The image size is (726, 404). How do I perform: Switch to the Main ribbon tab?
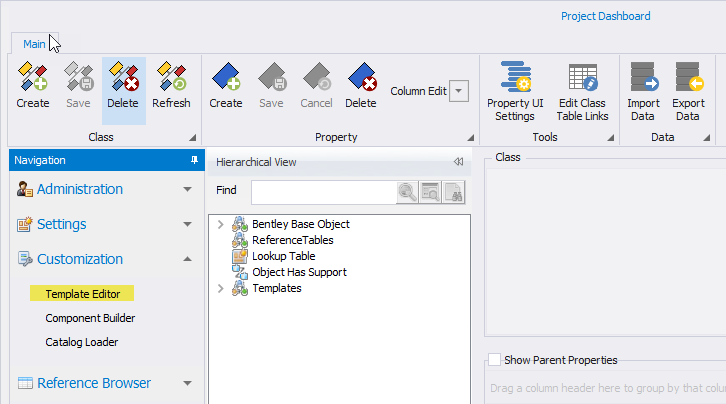click(x=34, y=44)
